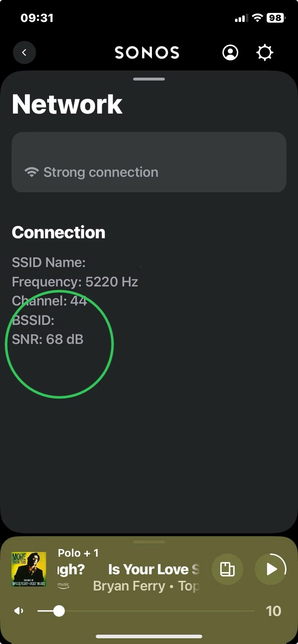The height and width of the screenshot is (644, 298).
Task: Tap the back arrow button
Action: pyautogui.click(x=24, y=52)
